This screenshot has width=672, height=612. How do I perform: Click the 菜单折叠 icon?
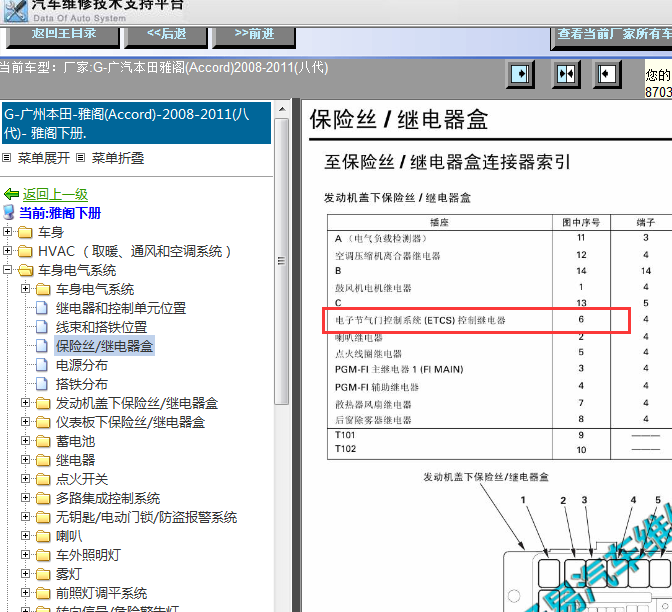click(x=80, y=158)
